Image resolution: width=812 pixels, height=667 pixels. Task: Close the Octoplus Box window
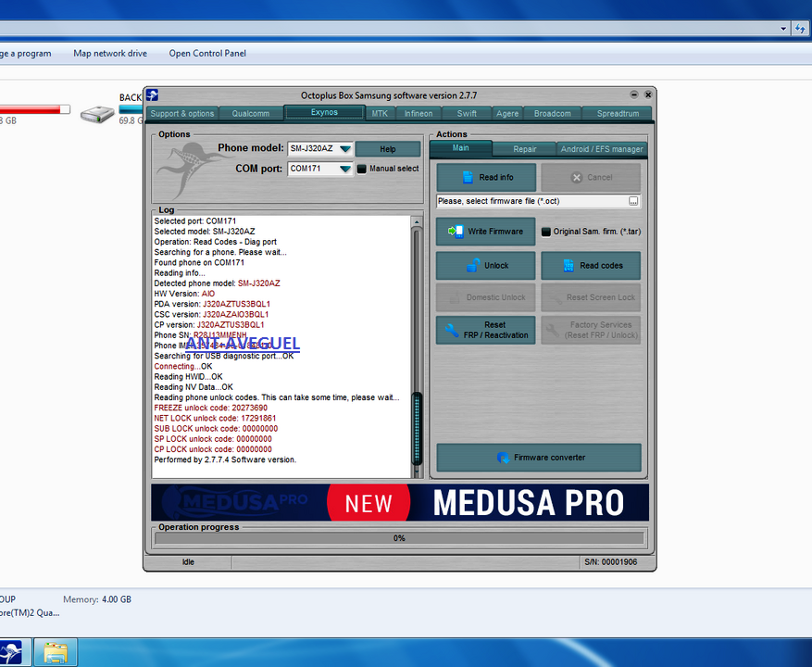(648, 94)
